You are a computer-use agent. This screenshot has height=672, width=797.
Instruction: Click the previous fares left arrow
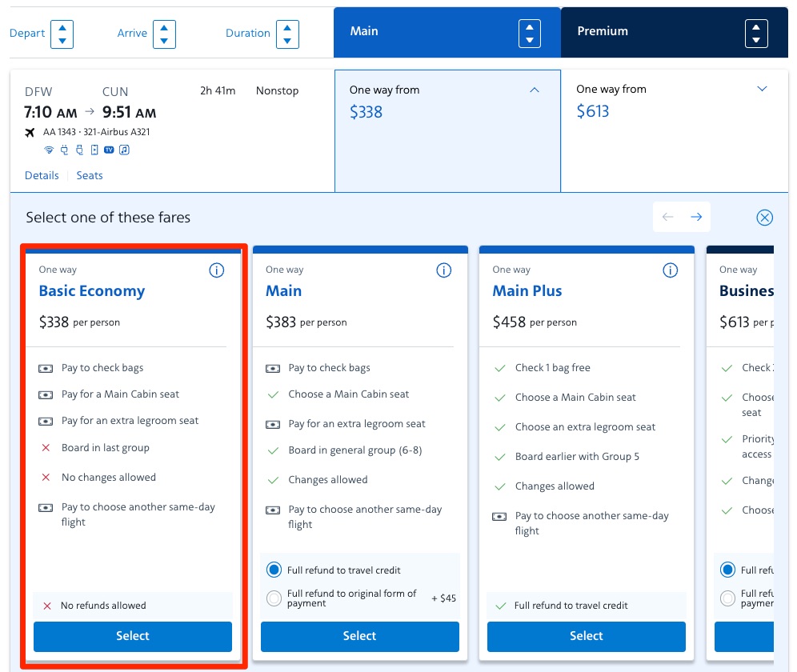click(667, 217)
